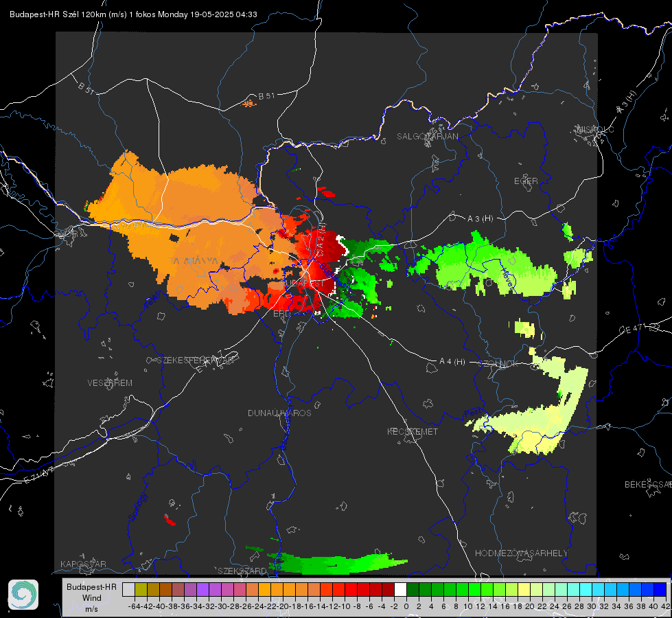Click the KECSKEMET city label
The image size is (672, 618).
(x=413, y=431)
